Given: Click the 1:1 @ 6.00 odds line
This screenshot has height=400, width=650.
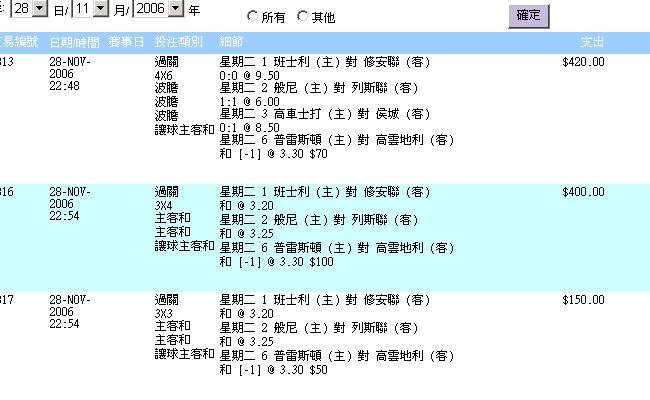Looking at the screenshot, I should tap(250, 102).
